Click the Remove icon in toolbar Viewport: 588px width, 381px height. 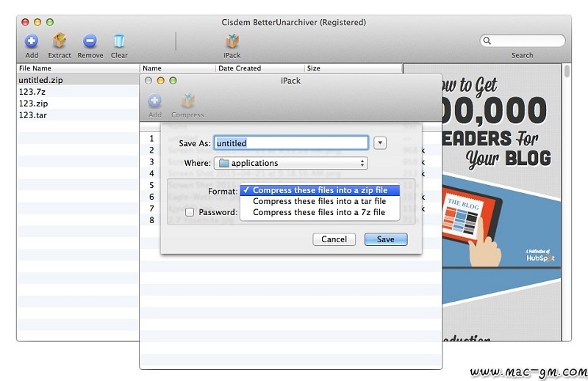pyautogui.click(x=90, y=41)
